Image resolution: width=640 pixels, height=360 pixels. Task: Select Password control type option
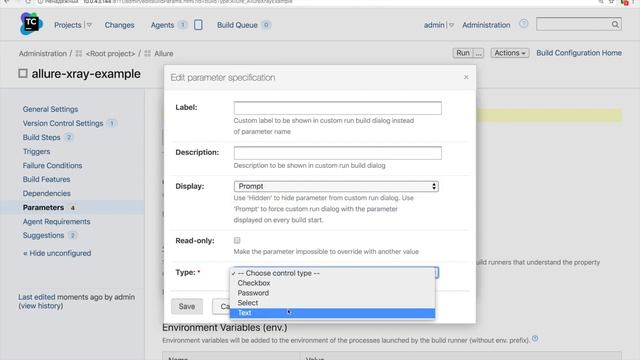coord(333,293)
